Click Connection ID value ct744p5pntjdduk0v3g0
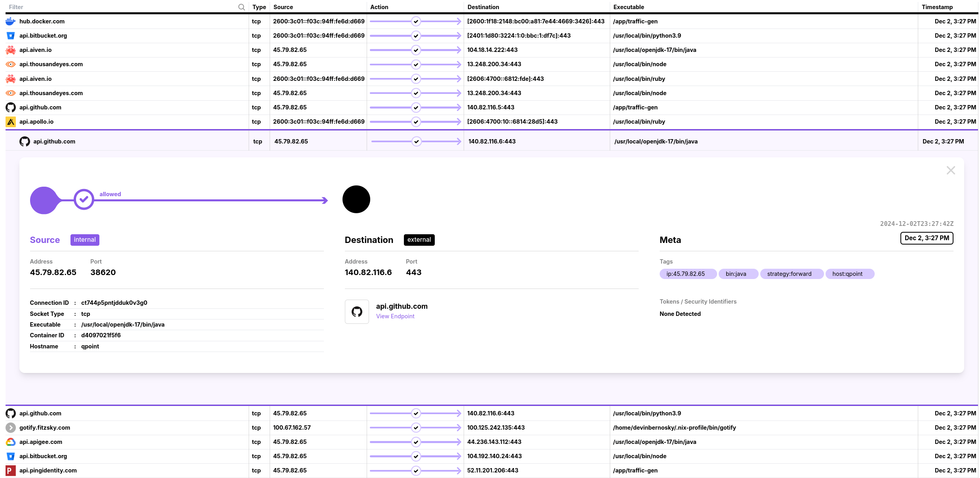Viewport: 980px width, 478px height. (114, 303)
